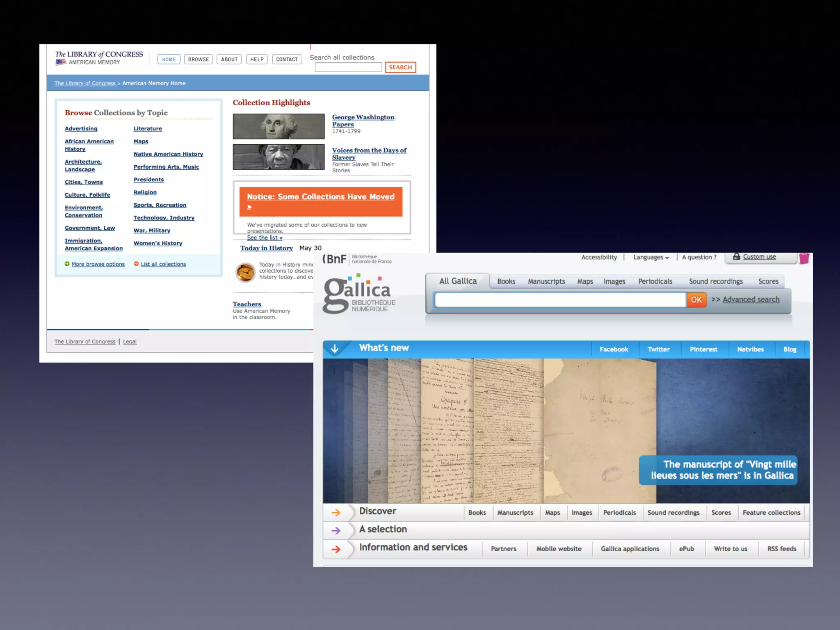This screenshot has height=630, width=840.
Task: Click the orange Discover arrow icon
Action: pos(336,512)
